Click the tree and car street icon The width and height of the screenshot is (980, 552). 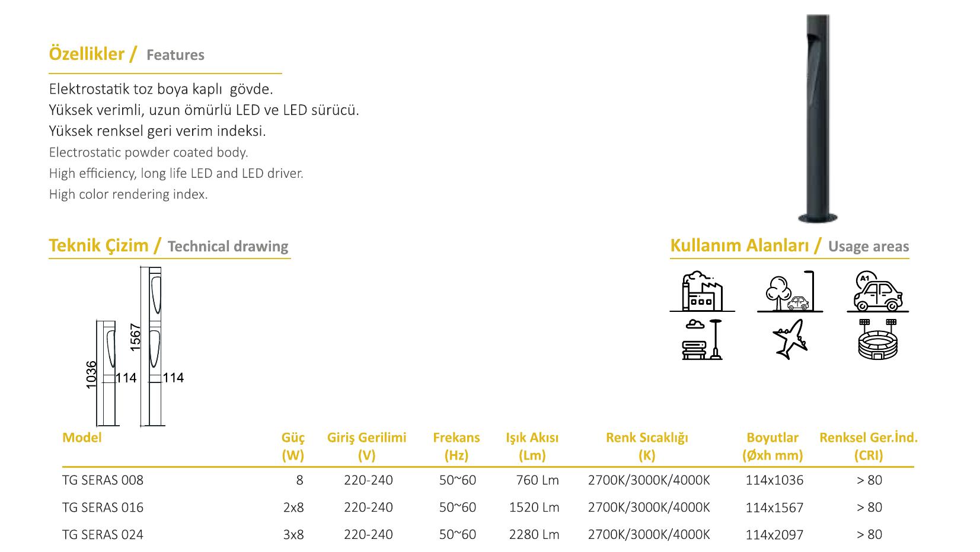click(x=790, y=292)
